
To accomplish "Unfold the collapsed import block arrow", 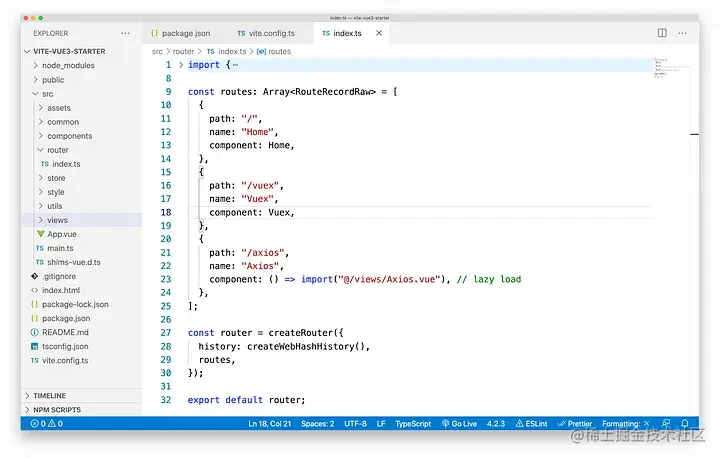I will point(181,65).
